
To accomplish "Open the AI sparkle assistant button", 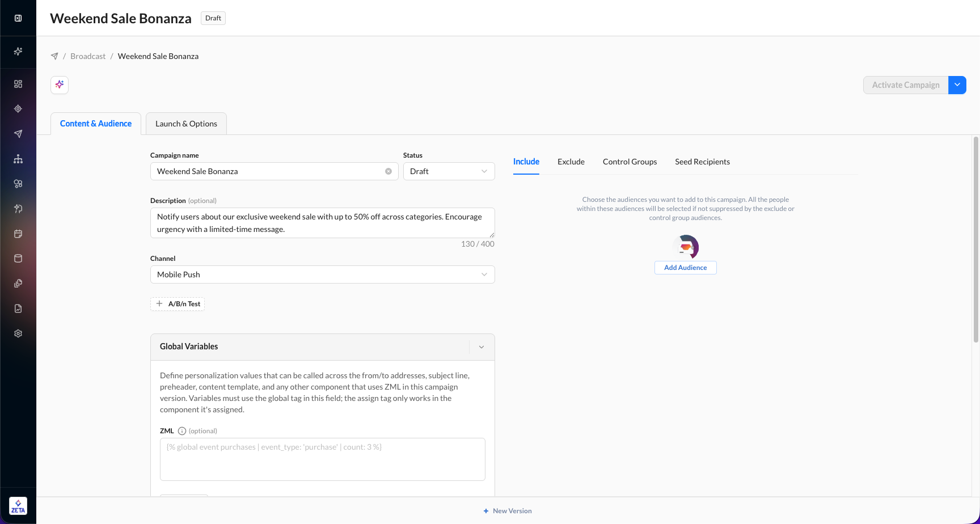I will [x=60, y=85].
